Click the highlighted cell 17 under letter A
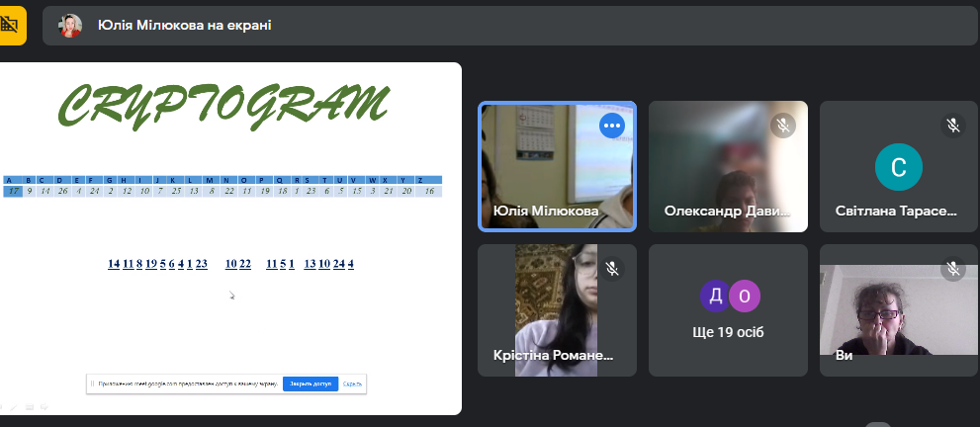Viewport: 980px width, 427px height. [x=13, y=191]
